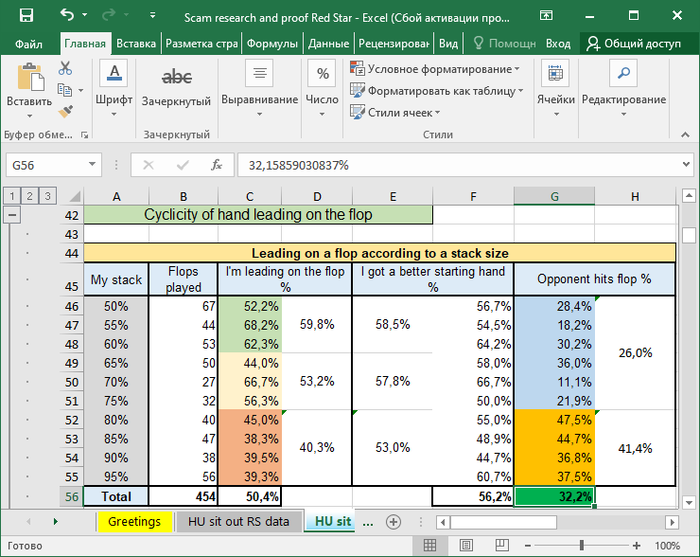
Task: Collapse the outline group minus button
Action: click(x=12, y=215)
